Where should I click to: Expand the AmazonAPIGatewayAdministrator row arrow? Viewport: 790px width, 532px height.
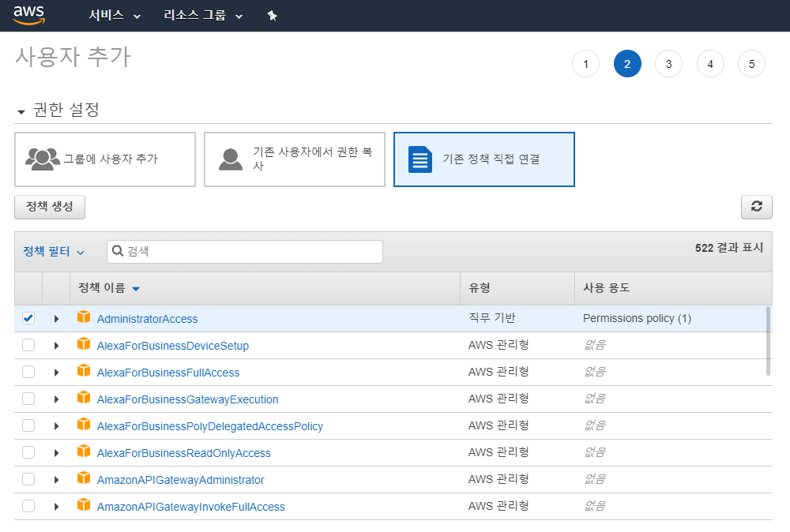pyautogui.click(x=56, y=480)
